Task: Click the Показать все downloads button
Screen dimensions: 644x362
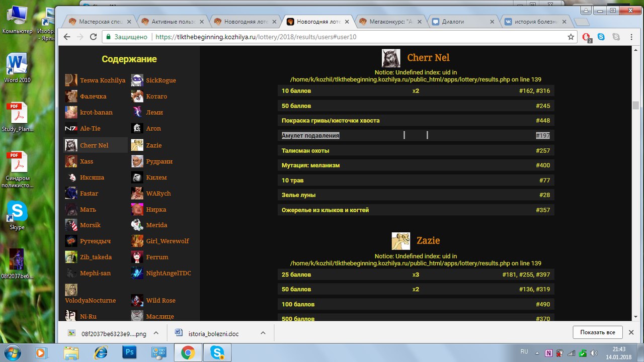Action: click(x=597, y=332)
